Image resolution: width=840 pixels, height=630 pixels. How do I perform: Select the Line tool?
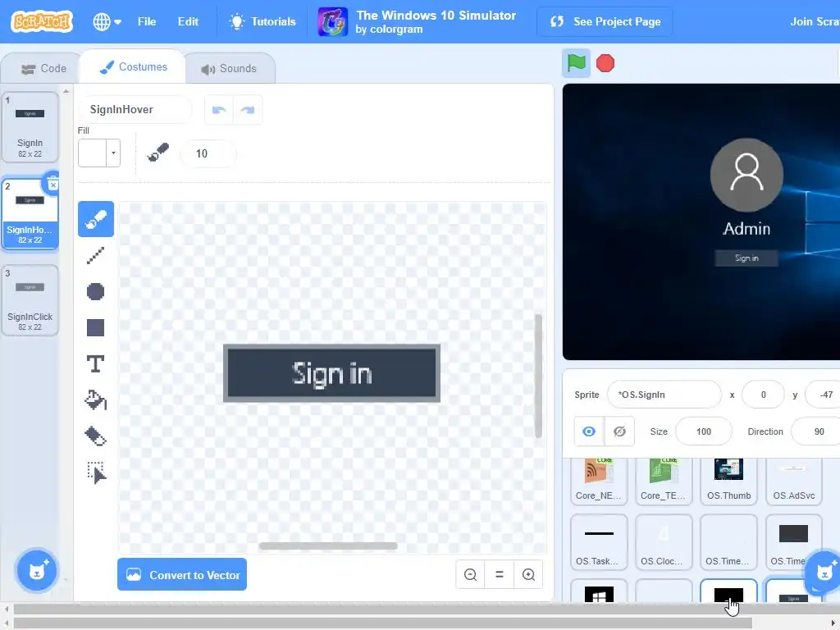tap(96, 256)
